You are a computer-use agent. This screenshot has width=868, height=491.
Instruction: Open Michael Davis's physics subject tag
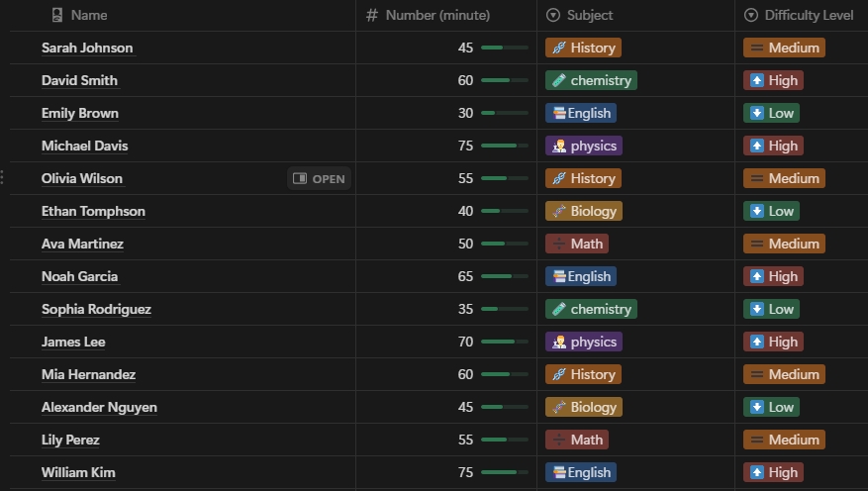coord(584,146)
